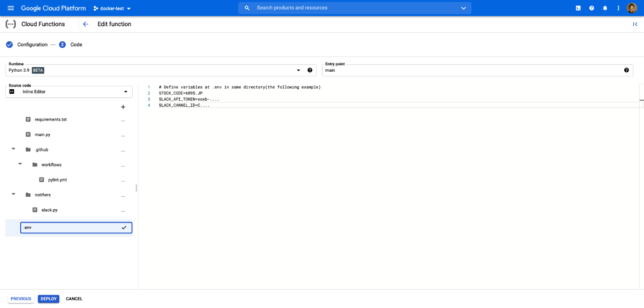The height and width of the screenshot is (308, 644).
Task: Confirm .env file name with checkmark
Action: click(124, 228)
